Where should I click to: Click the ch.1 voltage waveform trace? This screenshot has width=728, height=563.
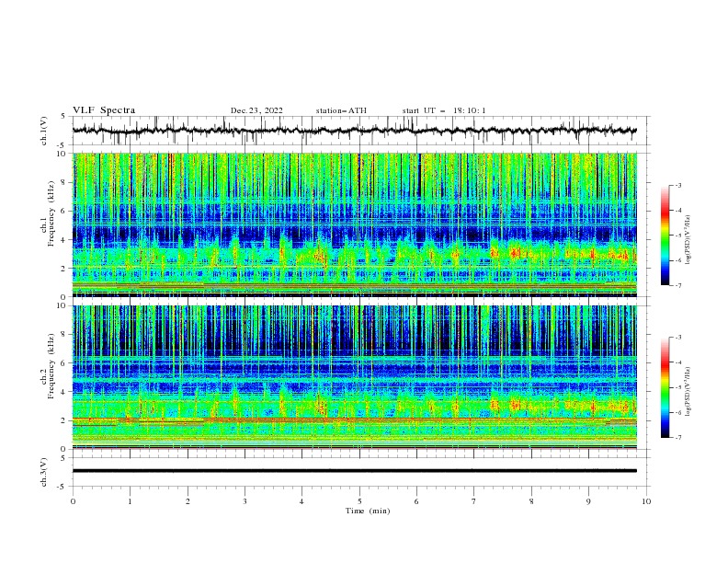355,131
